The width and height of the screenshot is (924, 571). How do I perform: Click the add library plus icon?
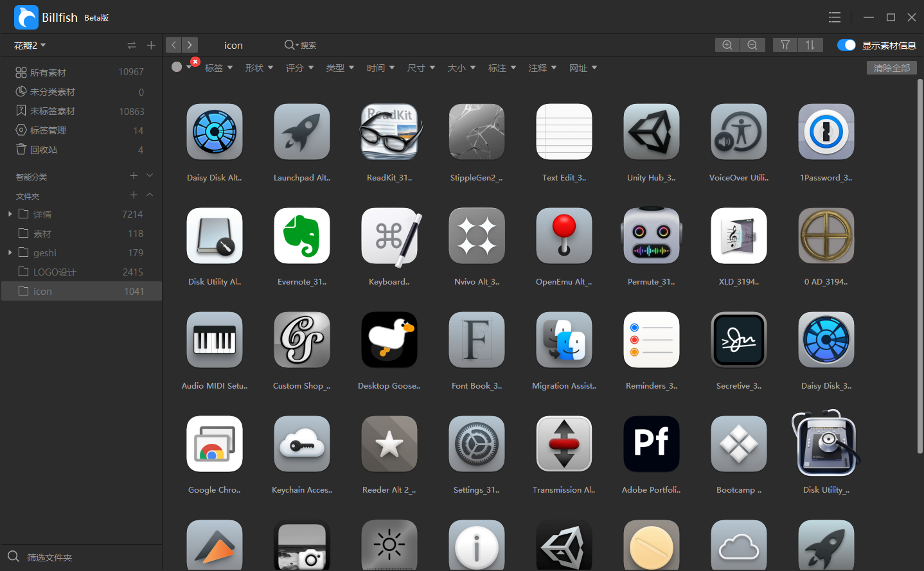click(x=151, y=45)
